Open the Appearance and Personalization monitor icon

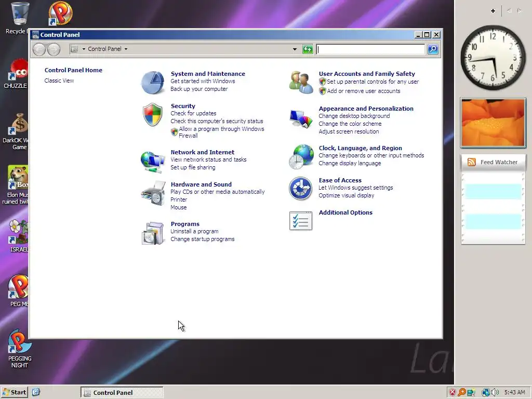[301, 119]
